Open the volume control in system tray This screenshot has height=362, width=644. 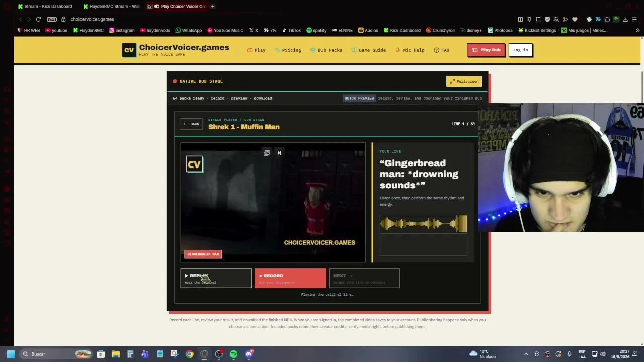pos(603,354)
